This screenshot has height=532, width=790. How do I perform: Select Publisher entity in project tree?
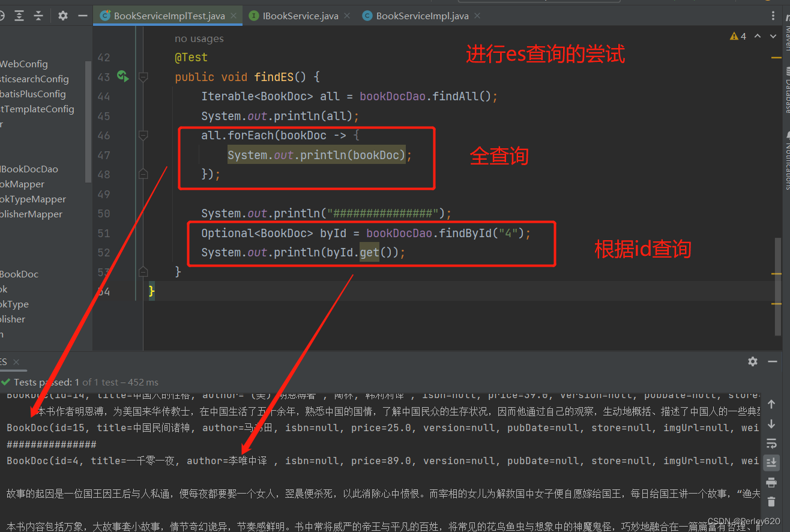(x=13, y=319)
